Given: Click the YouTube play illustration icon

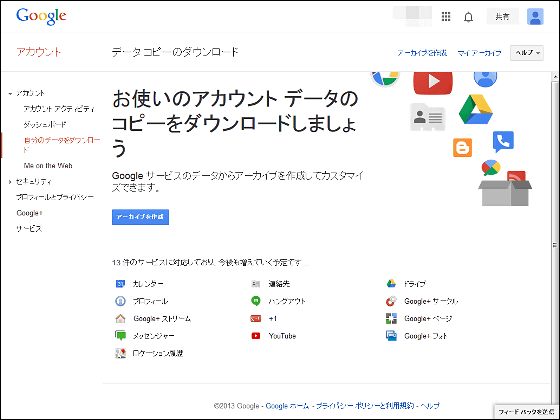Looking at the screenshot, I should coord(433,82).
